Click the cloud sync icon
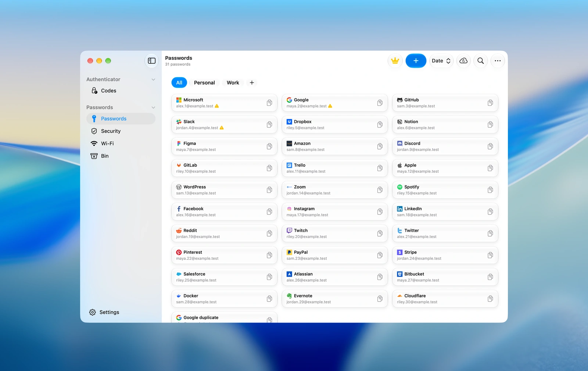Image resolution: width=588 pixels, height=371 pixels. pyautogui.click(x=463, y=61)
